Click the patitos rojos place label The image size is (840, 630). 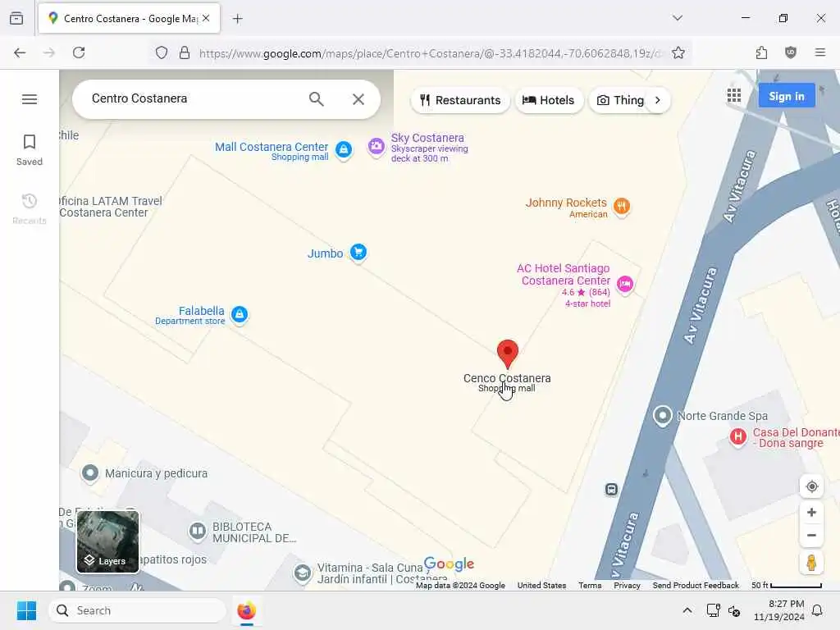tap(173, 559)
